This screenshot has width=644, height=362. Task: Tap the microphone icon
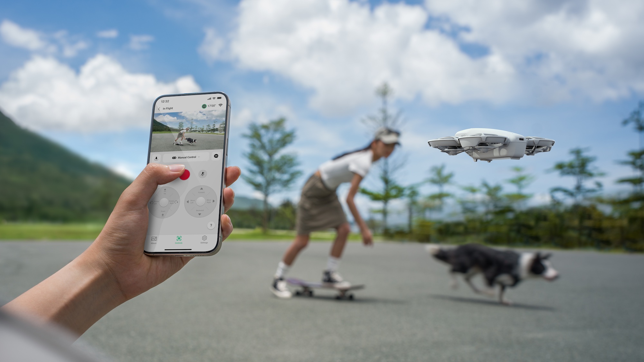(x=201, y=173)
